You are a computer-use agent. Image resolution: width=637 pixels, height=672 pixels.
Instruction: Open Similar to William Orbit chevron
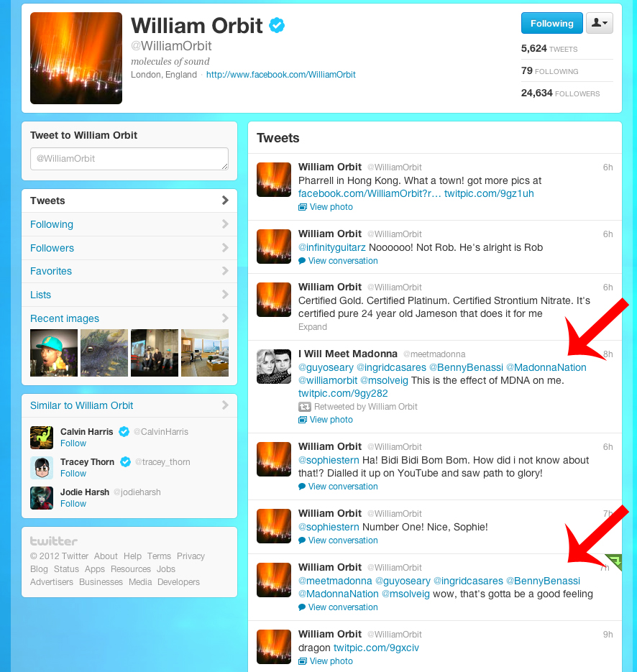pyautogui.click(x=225, y=405)
